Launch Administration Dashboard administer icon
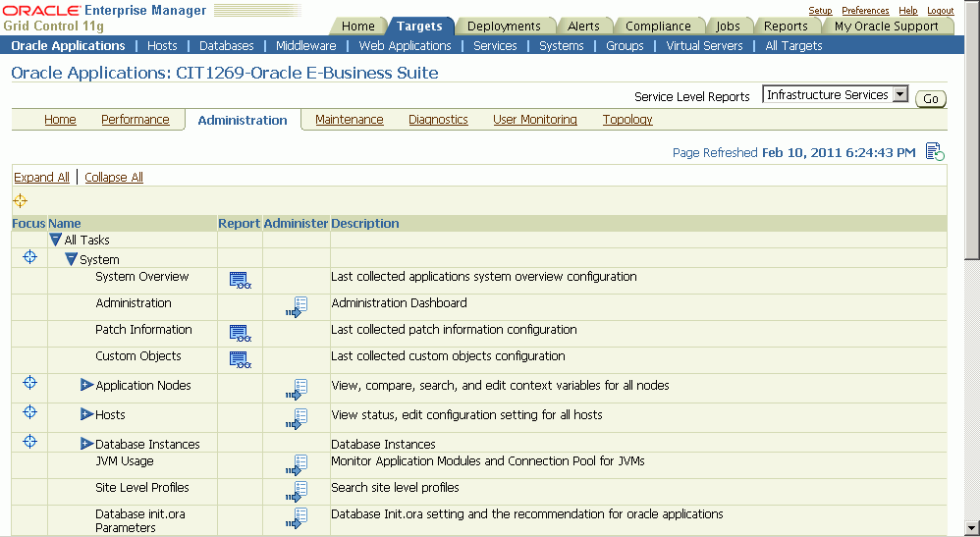980x537 pixels. pyautogui.click(x=297, y=307)
